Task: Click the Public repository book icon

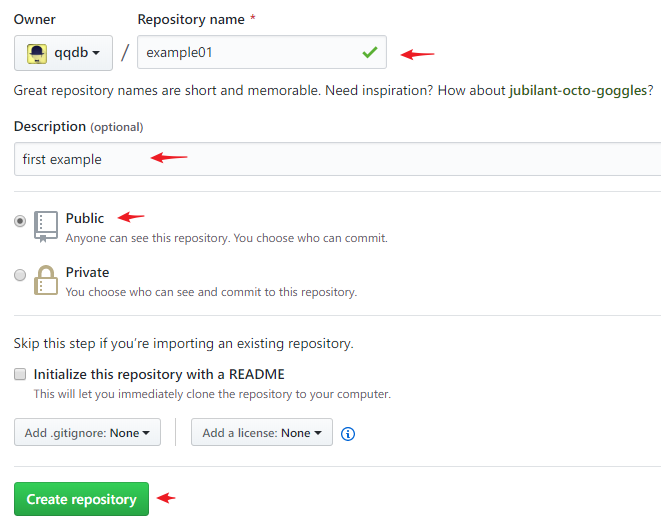Action: pyautogui.click(x=46, y=227)
